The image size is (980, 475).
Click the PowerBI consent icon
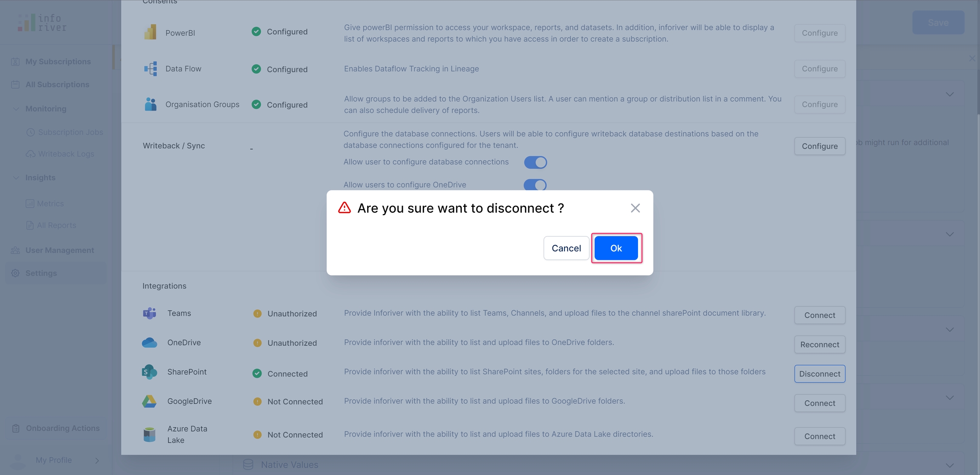[150, 32]
